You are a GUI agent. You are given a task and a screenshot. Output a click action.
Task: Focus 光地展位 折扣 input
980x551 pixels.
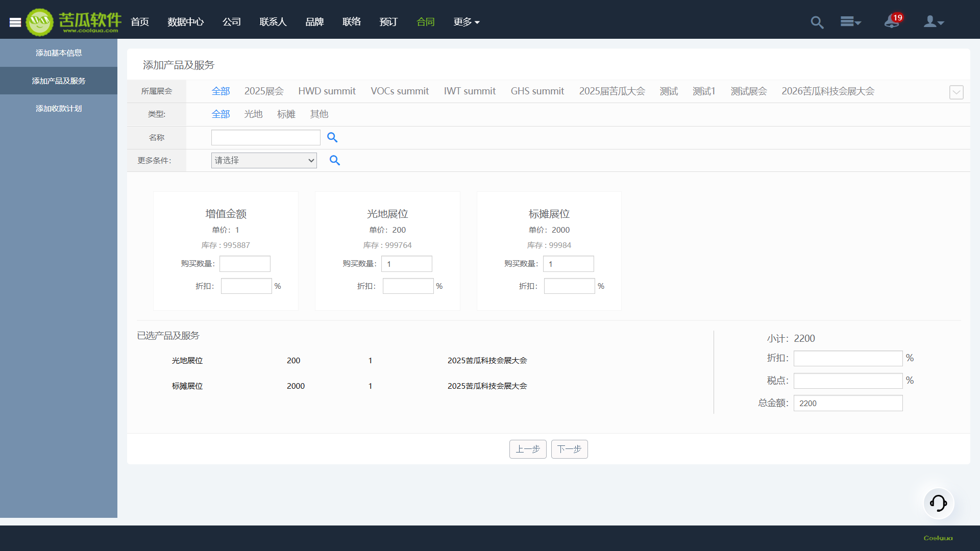(x=408, y=286)
